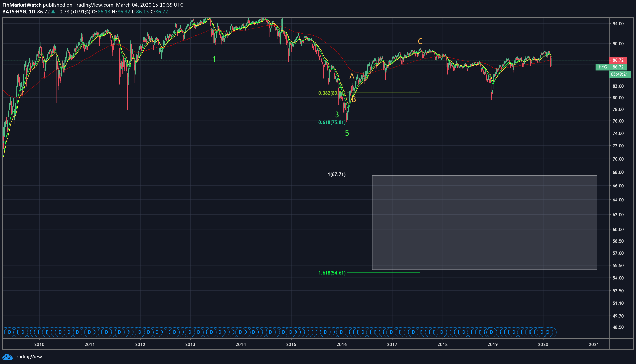636x364 pixels.
Task: Click the dividend marker directly above the 2012 label
Action: click(x=140, y=332)
